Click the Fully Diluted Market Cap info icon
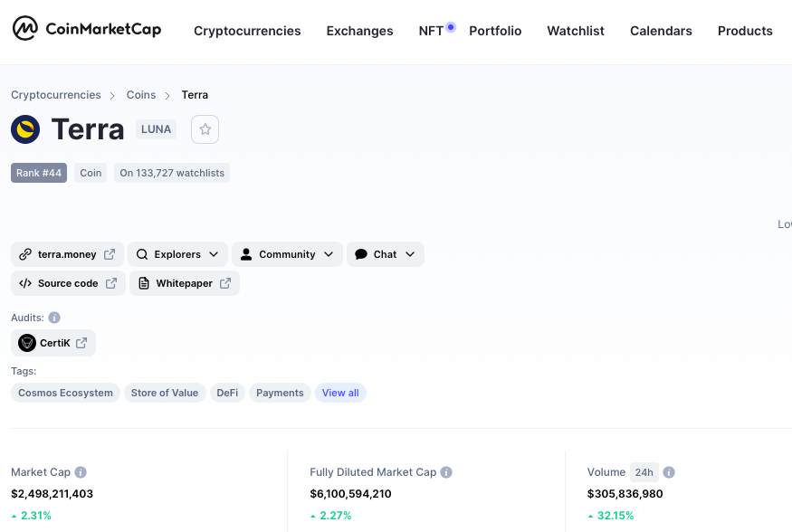Image resolution: width=792 pixels, height=532 pixels. click(446, 472)
